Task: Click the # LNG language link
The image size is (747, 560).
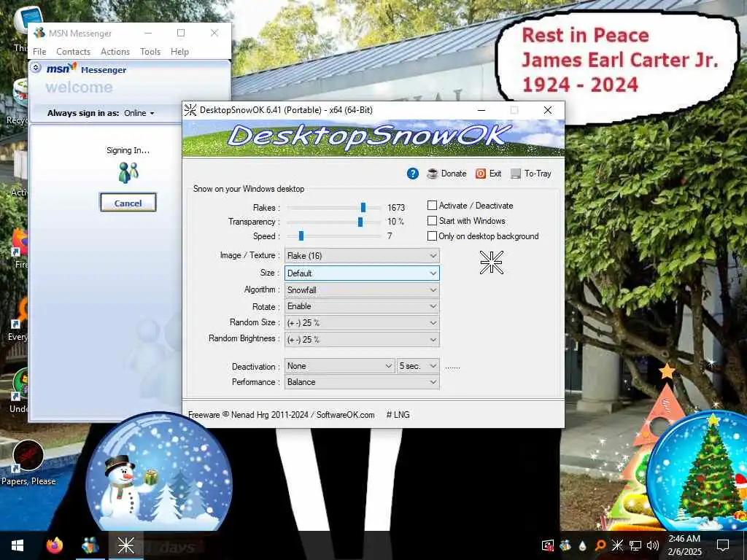Action: coord(398,415)
